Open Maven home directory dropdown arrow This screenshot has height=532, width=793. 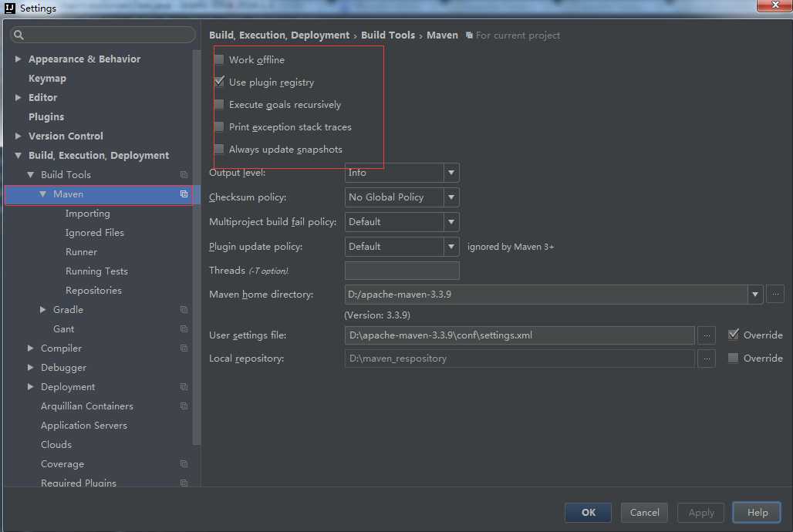pyautogui.click(x=755, y=295)
